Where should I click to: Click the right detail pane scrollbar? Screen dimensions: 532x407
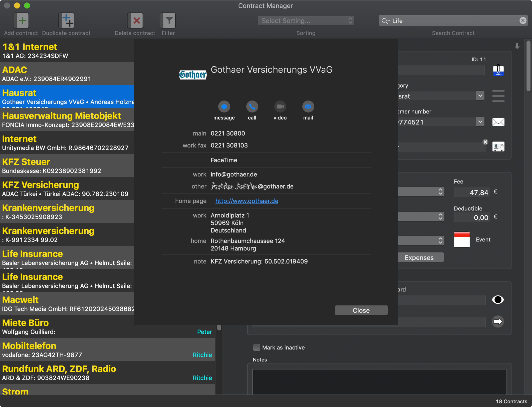click(x=528, y=66)
